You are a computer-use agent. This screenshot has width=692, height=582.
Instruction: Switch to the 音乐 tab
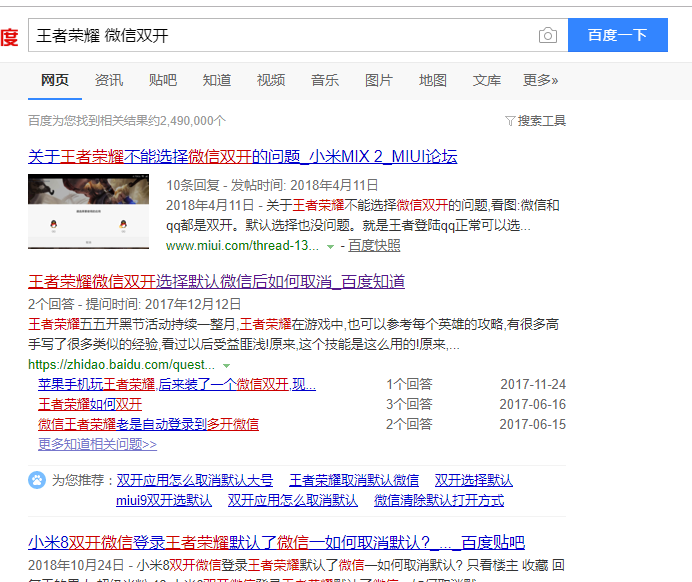[325, 80]
